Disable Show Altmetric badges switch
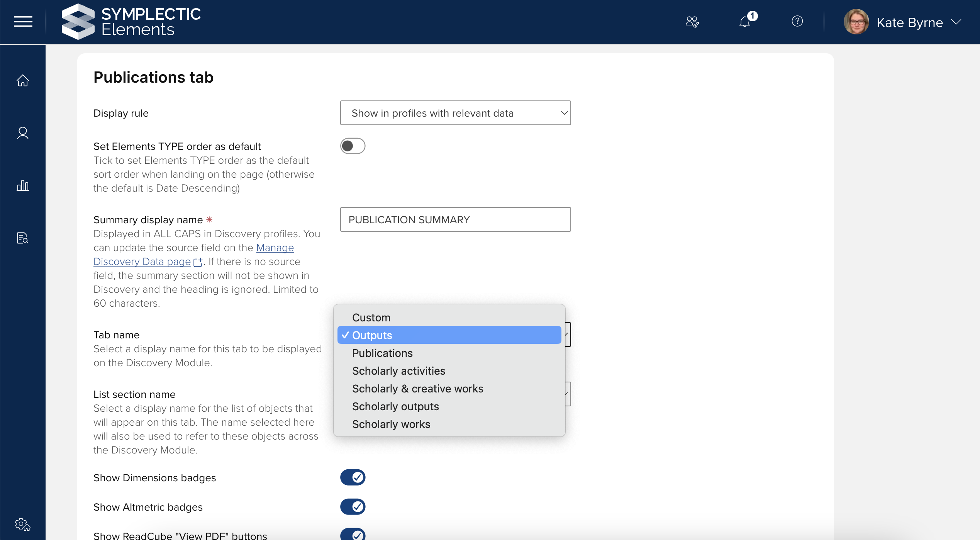This screenshot has height=540, width=980. (x=353, y=507)
